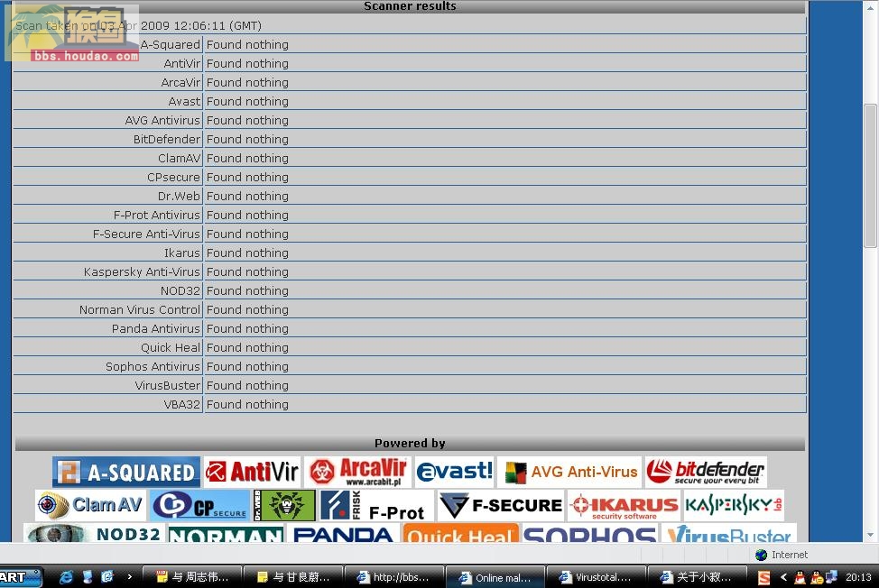The height and width of the screenshot is (588, 879).
Task: Switch to the http://bbs taskbar window
Action: (394, 577)
